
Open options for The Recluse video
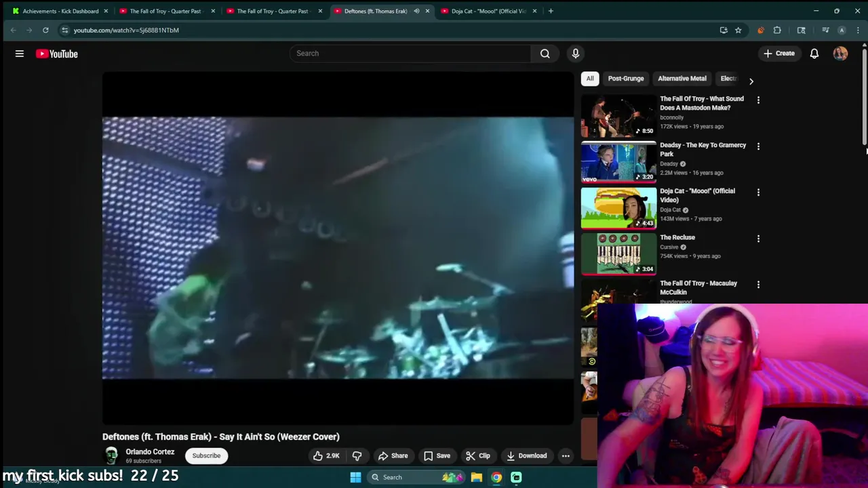tap(758, 239)
